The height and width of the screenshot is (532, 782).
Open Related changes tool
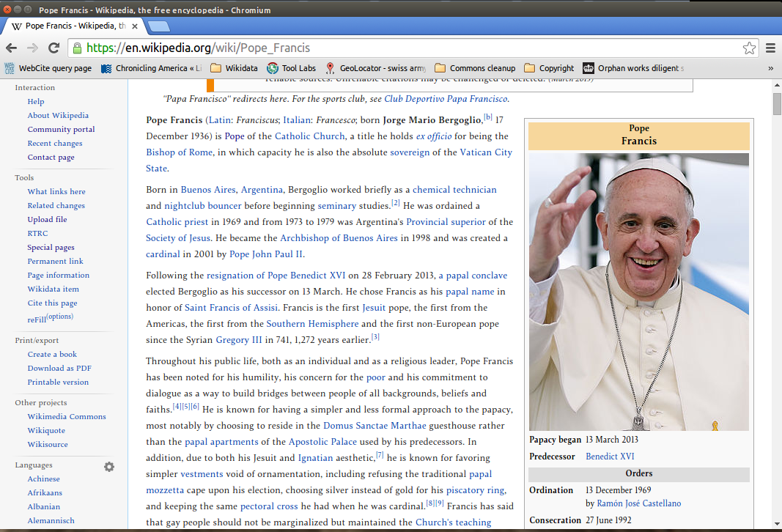(56, 205)
